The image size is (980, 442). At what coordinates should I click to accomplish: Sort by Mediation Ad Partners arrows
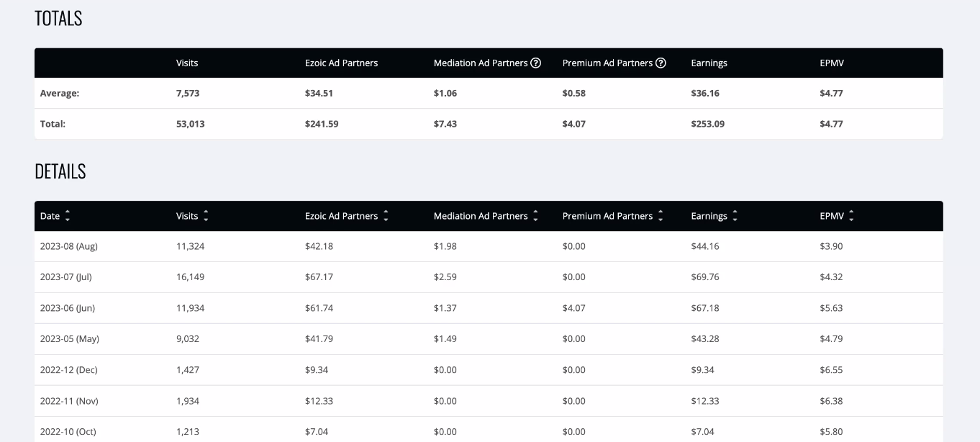tap(535, 216)
